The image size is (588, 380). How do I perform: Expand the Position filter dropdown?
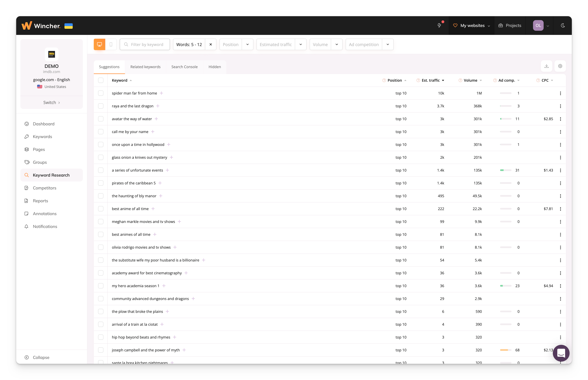[247, 44]
